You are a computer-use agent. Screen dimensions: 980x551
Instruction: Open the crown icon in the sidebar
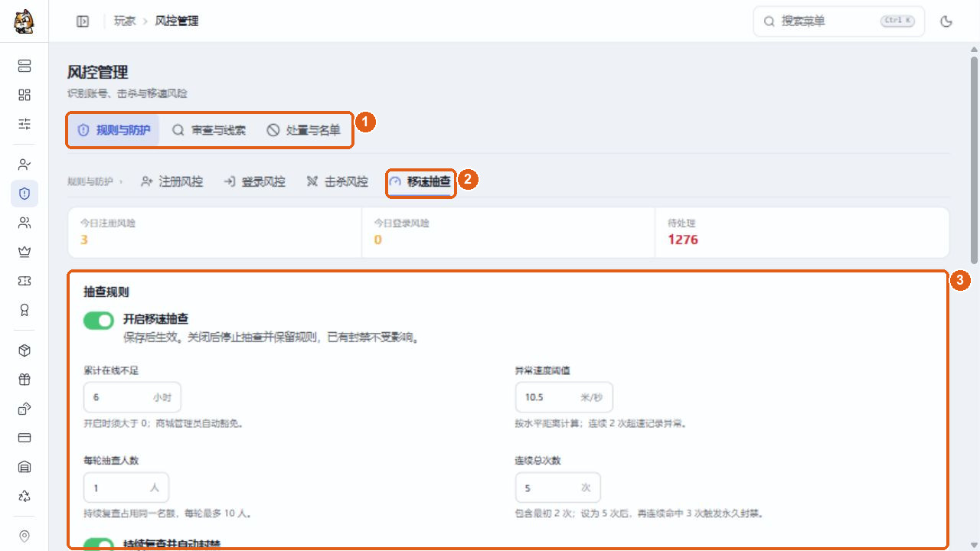pos(24,252)
